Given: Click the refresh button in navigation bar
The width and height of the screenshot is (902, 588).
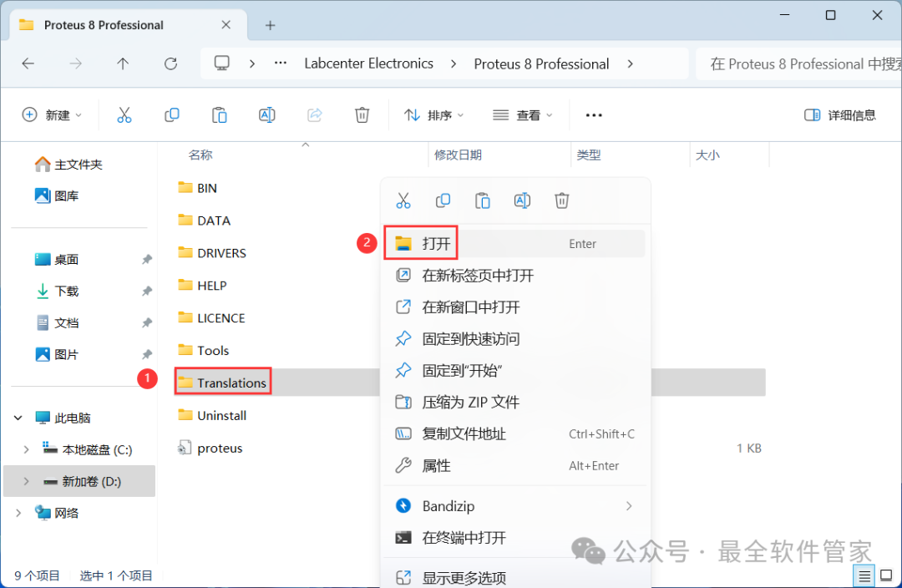Looking at the screenshot, I should click(x=170, y=63).
